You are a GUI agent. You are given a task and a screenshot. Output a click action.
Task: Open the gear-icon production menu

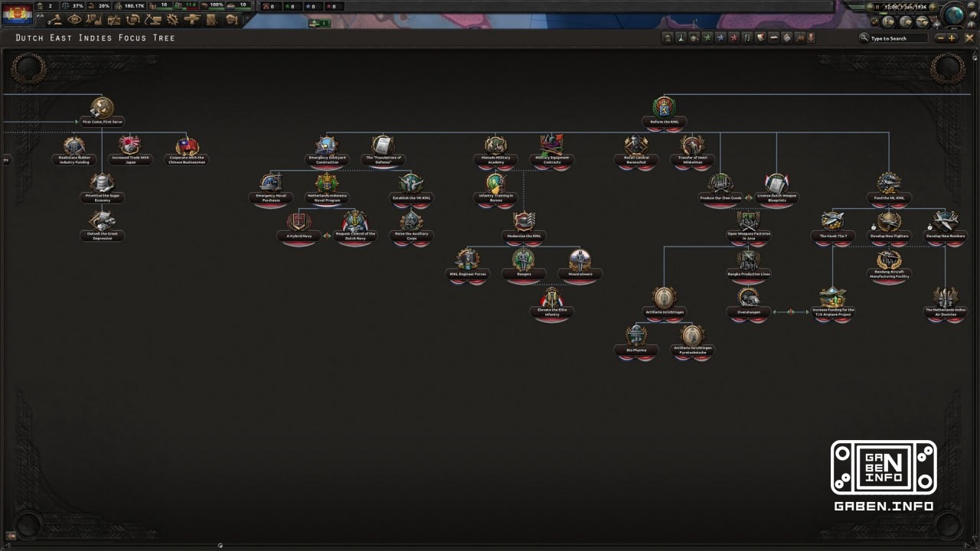(x=171, y=20)
